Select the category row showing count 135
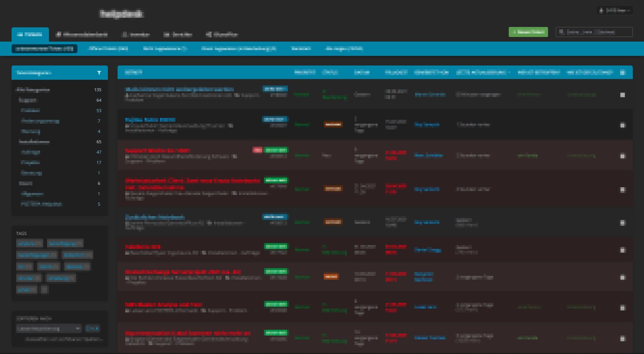Screen dimensions: 644x354 59,90
